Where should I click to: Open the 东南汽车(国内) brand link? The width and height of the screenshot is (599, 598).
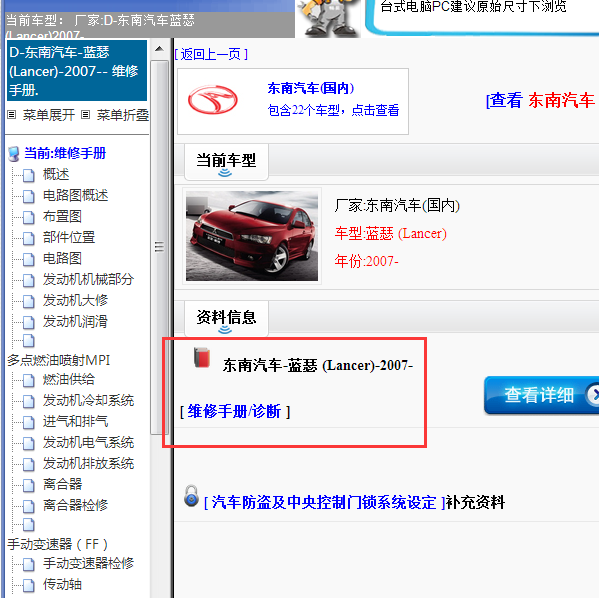coord(311,88)
